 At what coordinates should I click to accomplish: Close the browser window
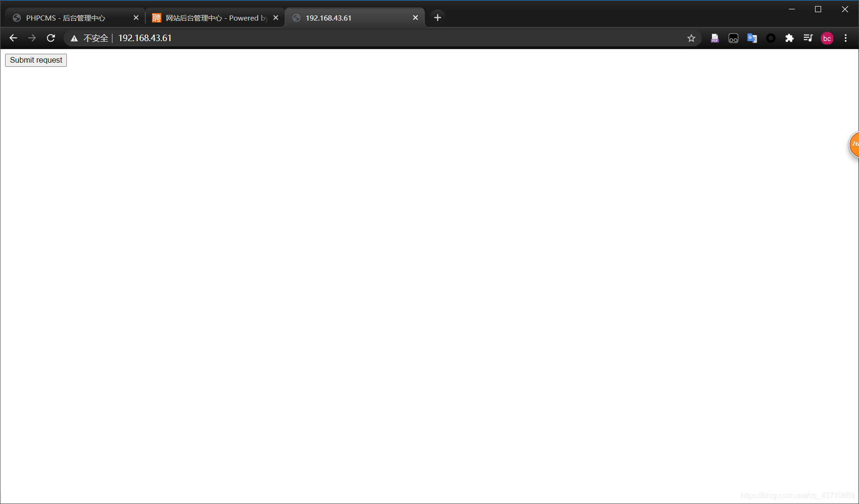click(845, 9)
